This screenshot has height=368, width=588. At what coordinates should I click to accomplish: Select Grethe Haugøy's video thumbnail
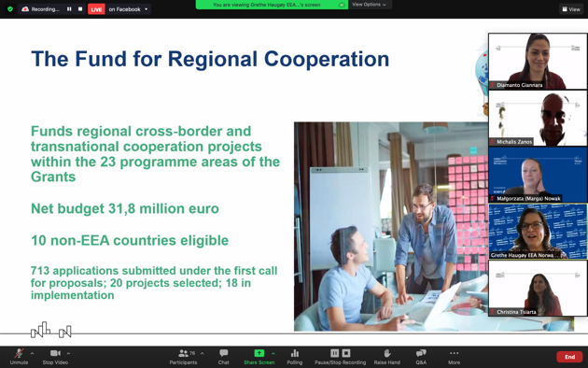point(538,231)
